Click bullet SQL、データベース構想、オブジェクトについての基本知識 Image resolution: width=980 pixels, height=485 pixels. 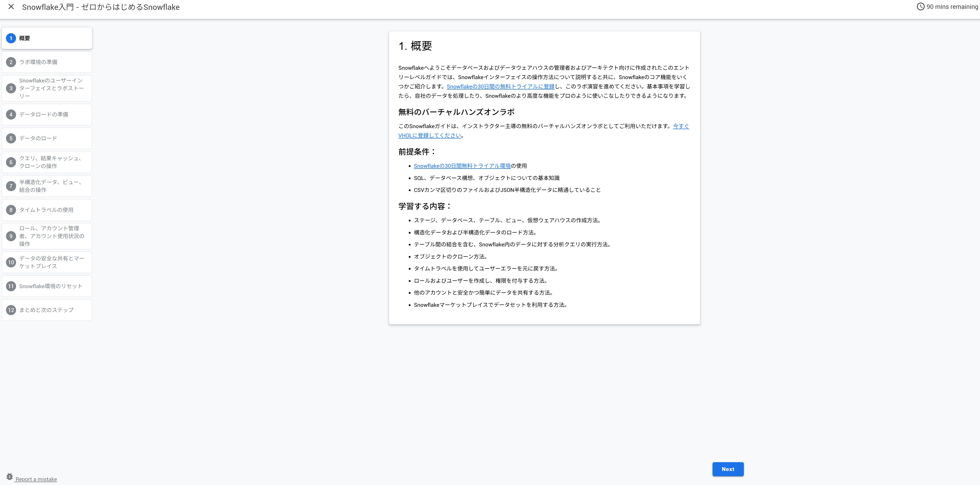coord(487,178)
